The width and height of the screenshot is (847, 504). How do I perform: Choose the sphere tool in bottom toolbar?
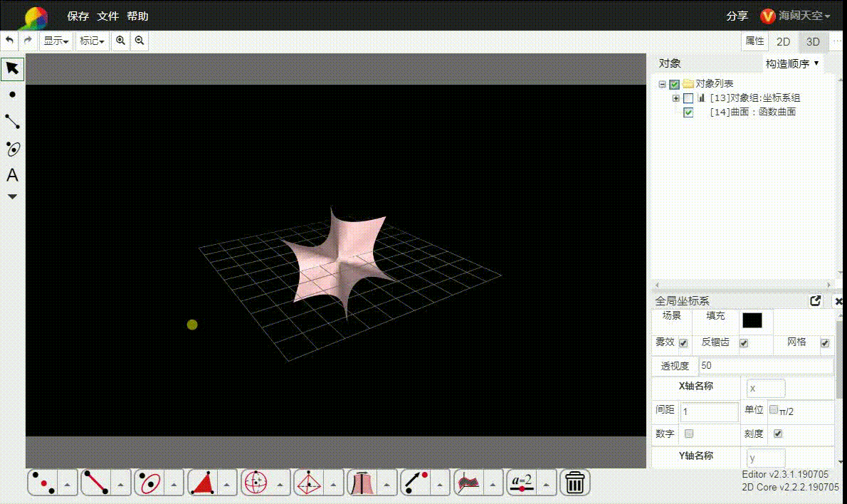256,483
